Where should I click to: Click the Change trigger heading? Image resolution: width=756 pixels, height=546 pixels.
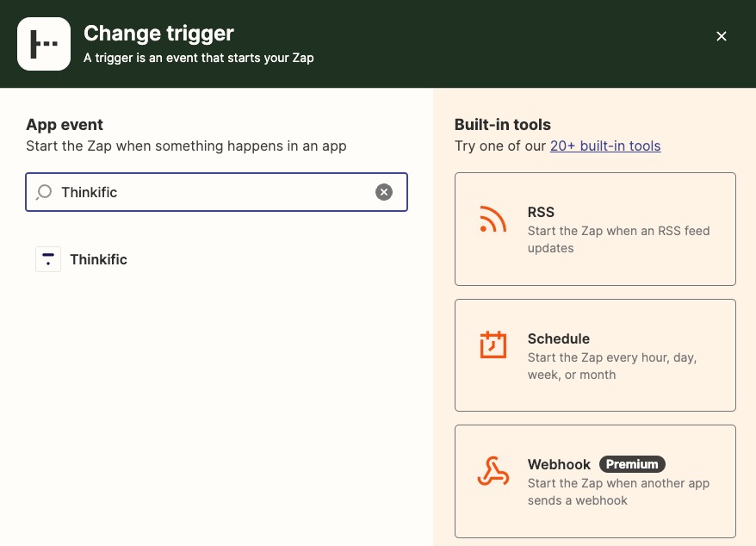click(158, 34)
